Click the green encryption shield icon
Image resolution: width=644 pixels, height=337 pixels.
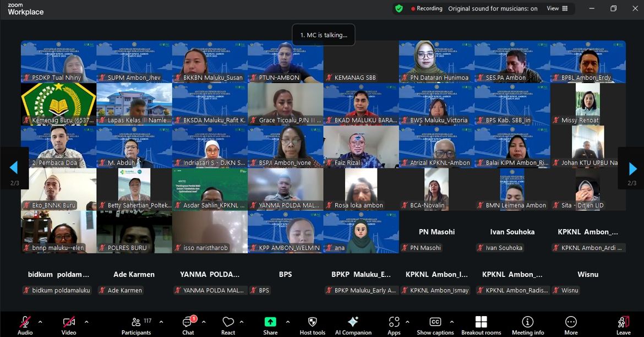(x=399, y=9)
